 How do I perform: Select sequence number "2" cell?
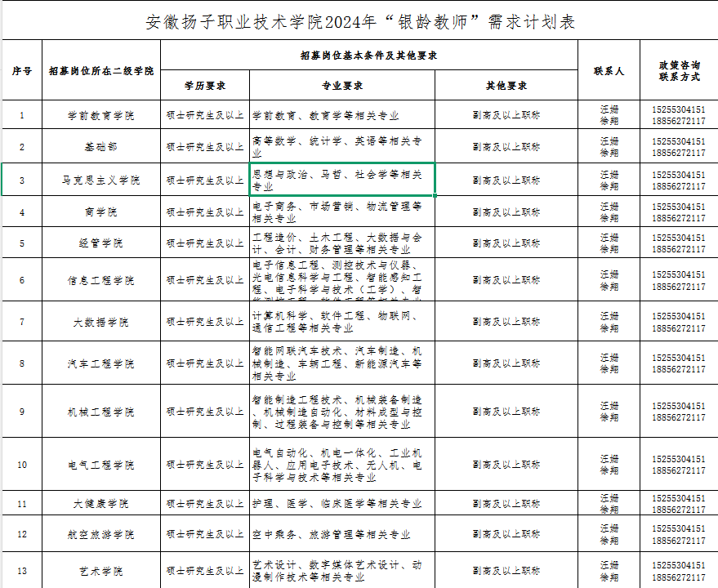(x=22, y=146)
